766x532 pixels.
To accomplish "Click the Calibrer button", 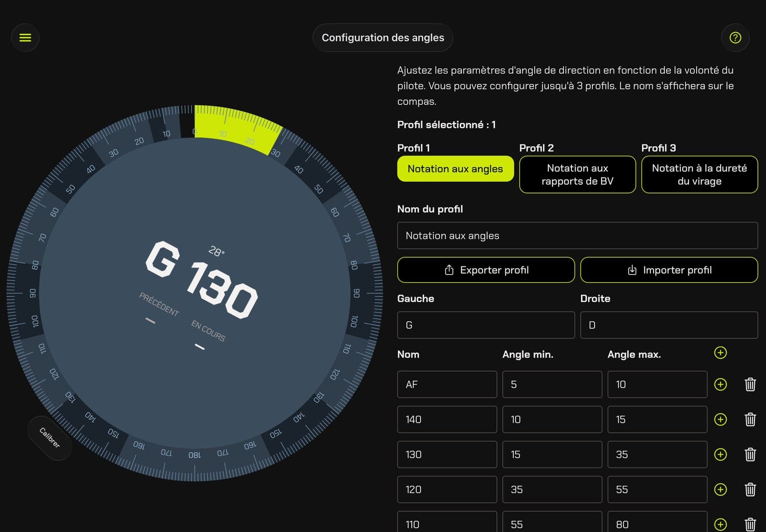I will point(50,438).
